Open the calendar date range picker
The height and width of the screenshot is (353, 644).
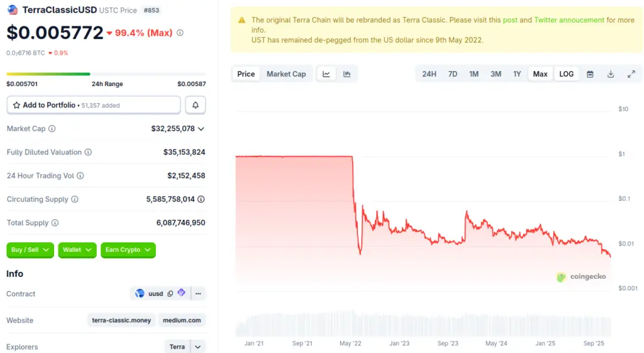tap(590, 74)
